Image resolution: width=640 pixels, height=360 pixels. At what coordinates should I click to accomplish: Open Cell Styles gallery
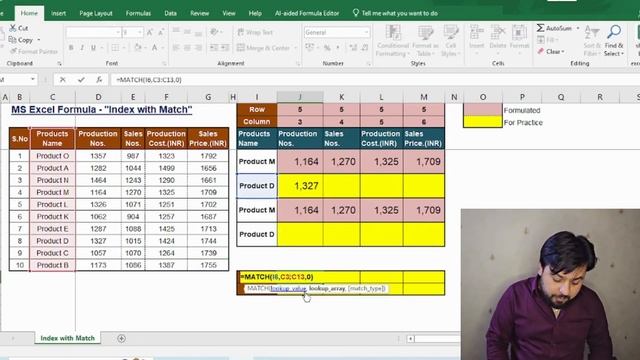click(x=451, y=41)
